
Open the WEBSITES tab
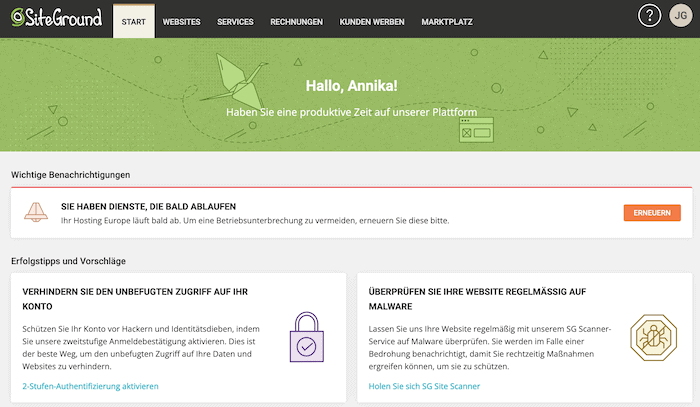pyautogui.click(x=181, y=22)
